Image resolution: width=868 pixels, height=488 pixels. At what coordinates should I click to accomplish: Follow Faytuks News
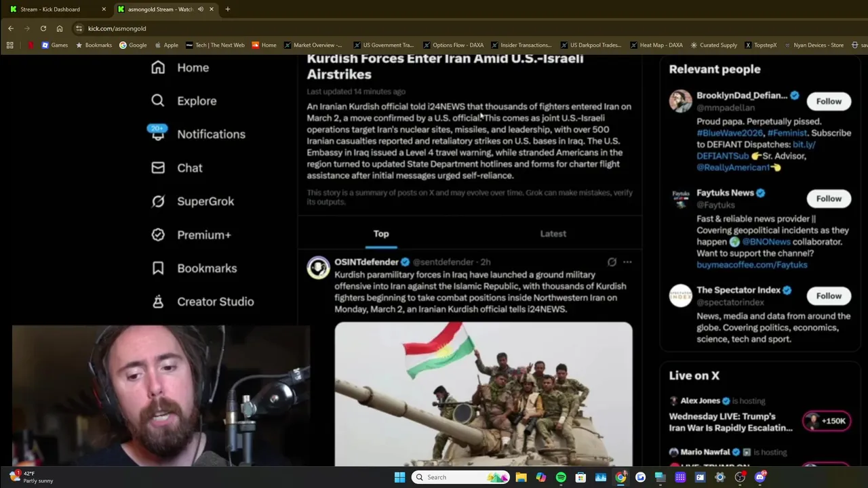pos(829,199)
